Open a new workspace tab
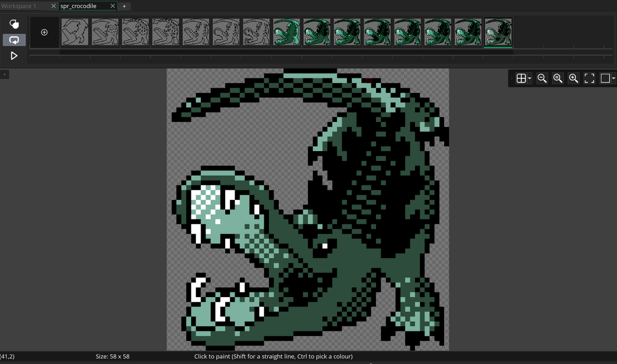This screenshot has height=364, width=617. pyautogui.click(x=124, y=6)
